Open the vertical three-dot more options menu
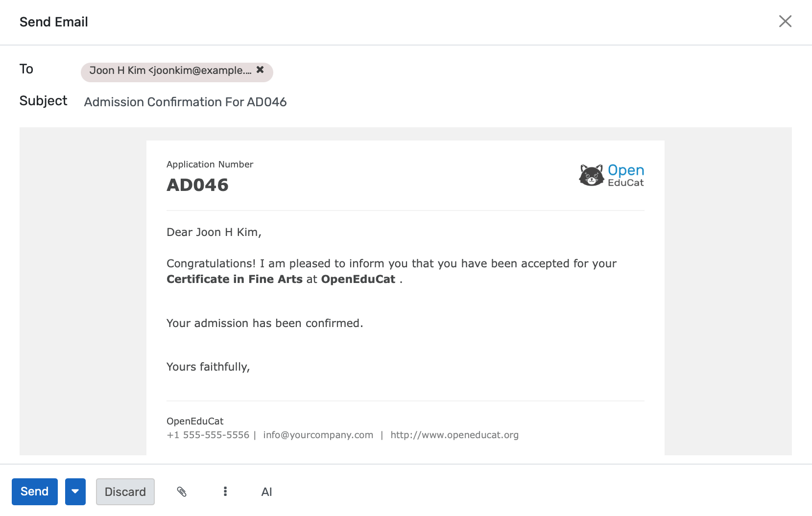Viewport: 812px width, 516px height. coord(225,492)
